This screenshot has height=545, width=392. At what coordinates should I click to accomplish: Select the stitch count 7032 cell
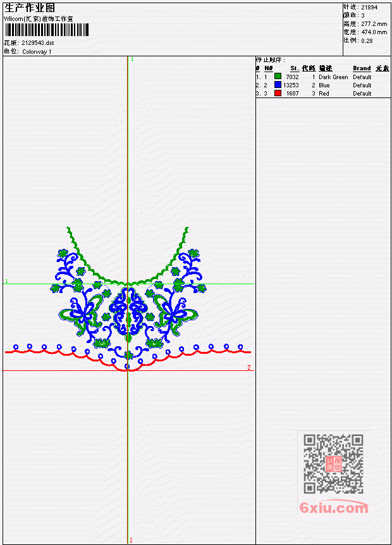292,77
